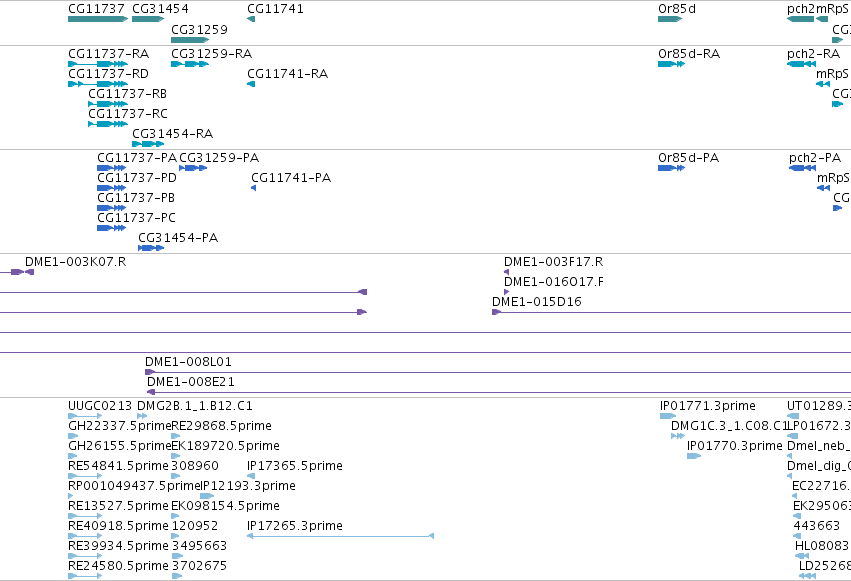Viewport: 851px width, 581px height.
Task: Select the CG31454 gene arrow
Action: pyautogui.click(x=148, y=19)
